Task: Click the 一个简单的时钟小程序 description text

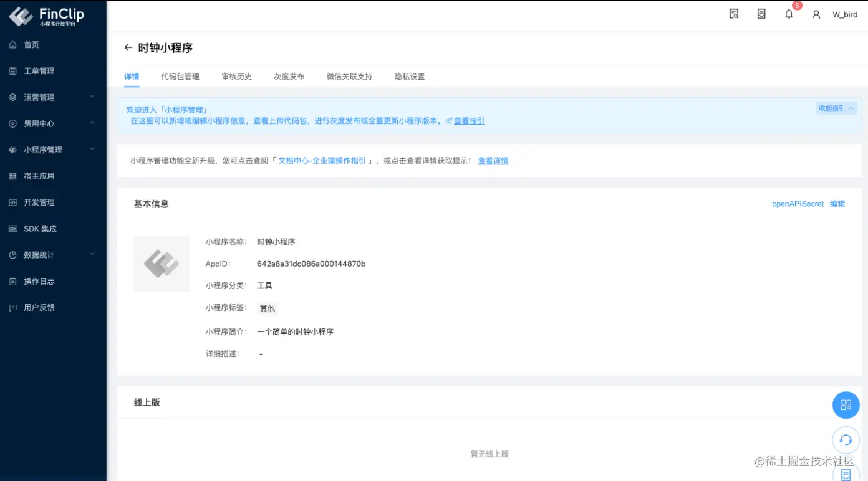Action: click(296, 332)
